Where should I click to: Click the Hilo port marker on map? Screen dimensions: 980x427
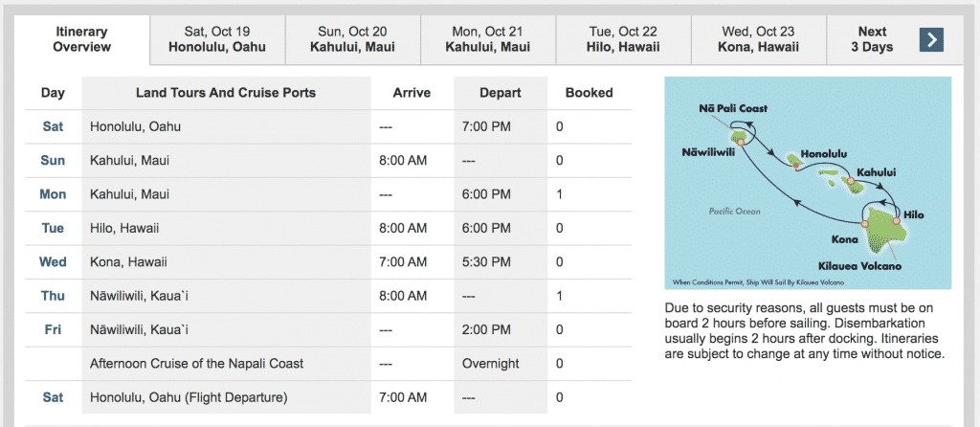[x=896, y=221]
